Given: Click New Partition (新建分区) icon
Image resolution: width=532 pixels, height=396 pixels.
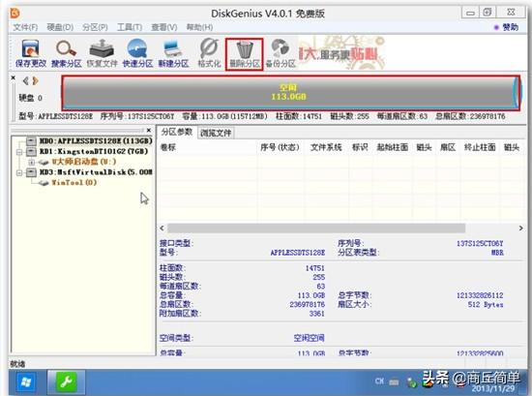Looking at the screenshot, I should pyautogui.click(x=173, y=53).
